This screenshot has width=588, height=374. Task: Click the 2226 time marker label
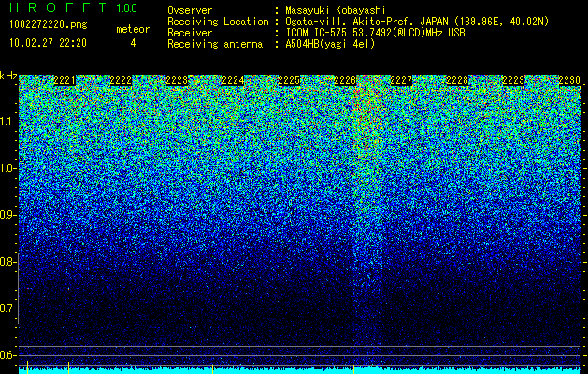[345, 80]
